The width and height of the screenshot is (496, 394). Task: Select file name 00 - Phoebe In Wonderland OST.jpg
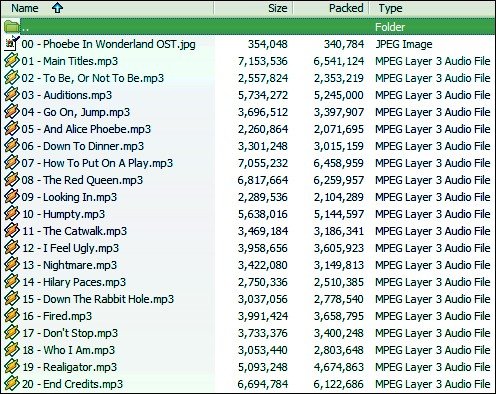tap(108, 44)
